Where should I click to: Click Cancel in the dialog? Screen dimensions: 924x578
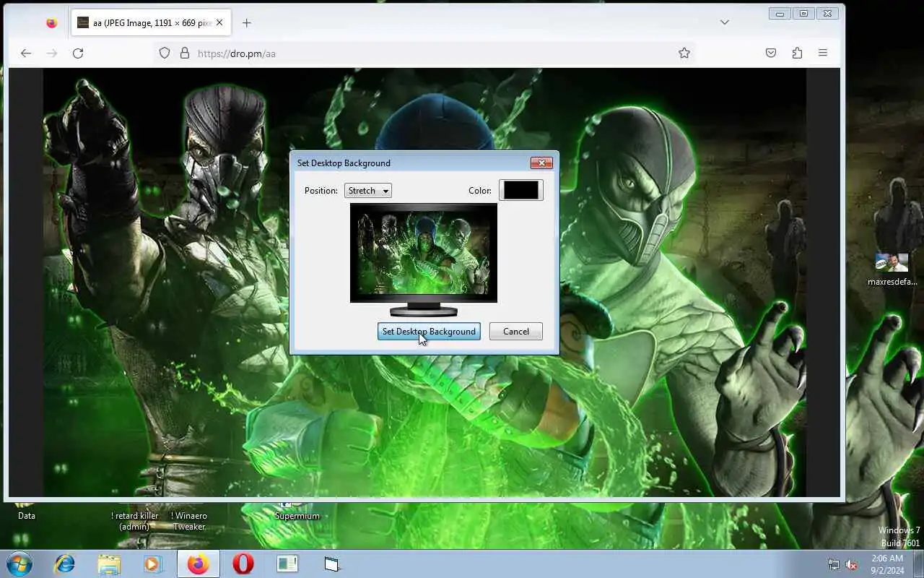click(515, 332)
